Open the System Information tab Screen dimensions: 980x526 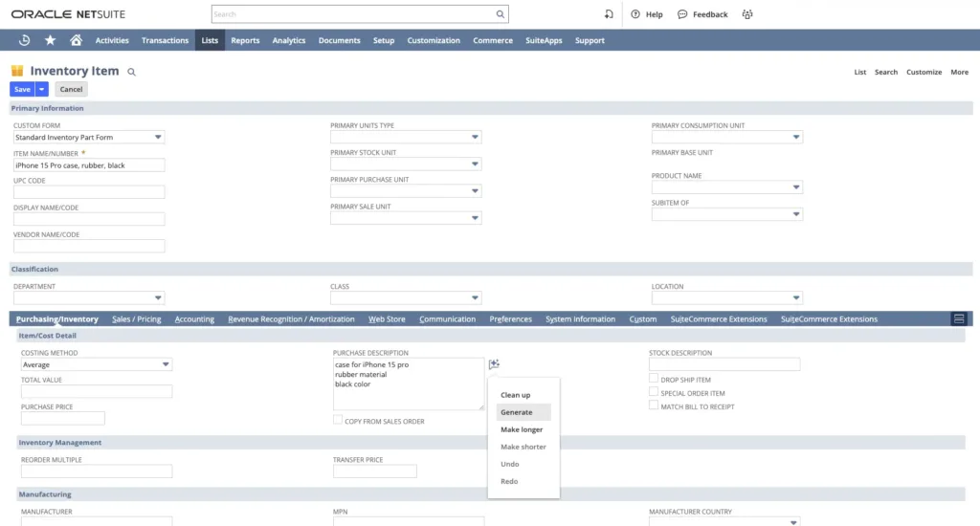click(580, 319)
